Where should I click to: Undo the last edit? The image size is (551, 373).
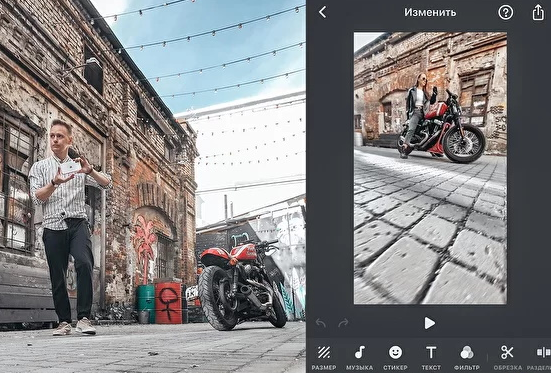point(320,323)
